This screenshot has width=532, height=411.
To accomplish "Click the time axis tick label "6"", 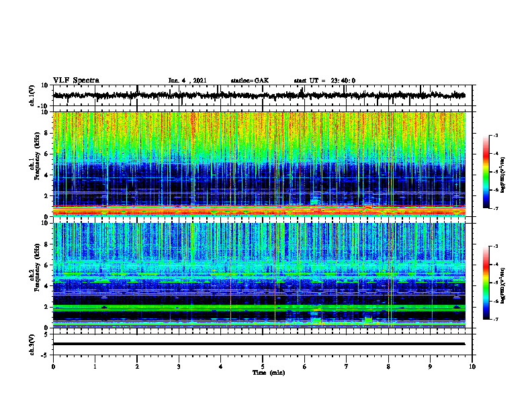I will [x=305, y=367].
